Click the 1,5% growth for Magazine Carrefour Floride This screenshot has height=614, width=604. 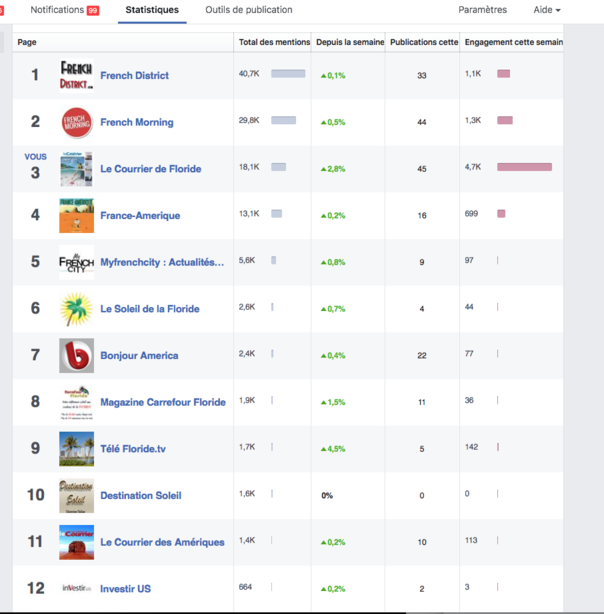pos(333,403)
